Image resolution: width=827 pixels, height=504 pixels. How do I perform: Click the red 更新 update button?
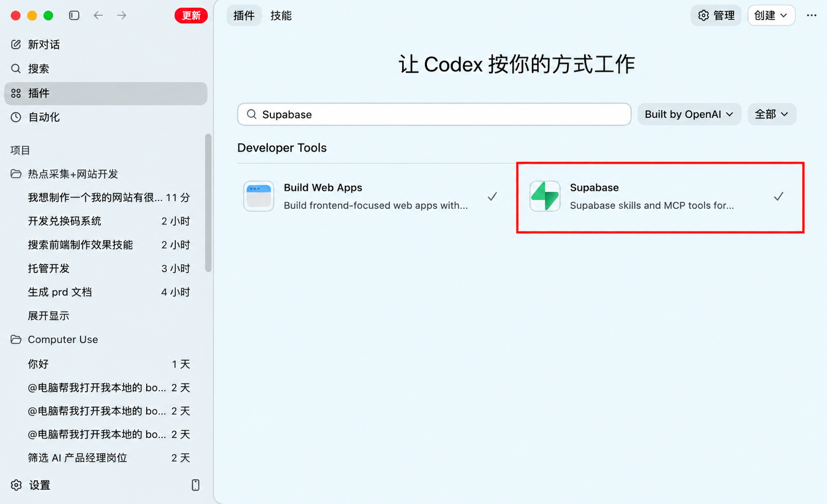point(191,15)
